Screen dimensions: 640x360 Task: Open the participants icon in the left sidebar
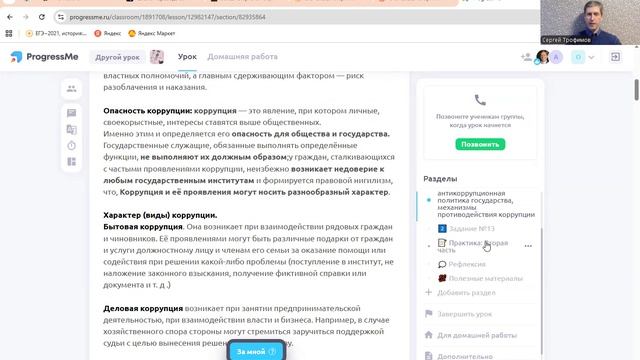71,89
